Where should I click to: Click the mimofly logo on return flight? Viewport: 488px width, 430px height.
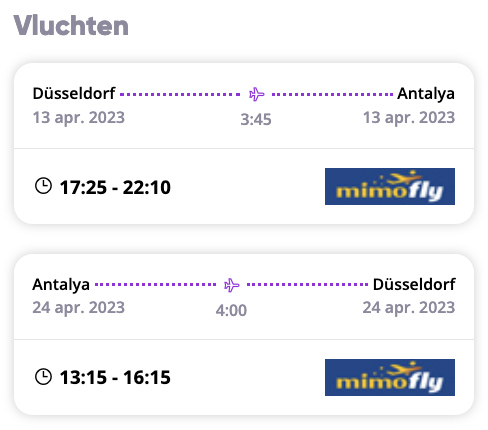tap(390, 377)
